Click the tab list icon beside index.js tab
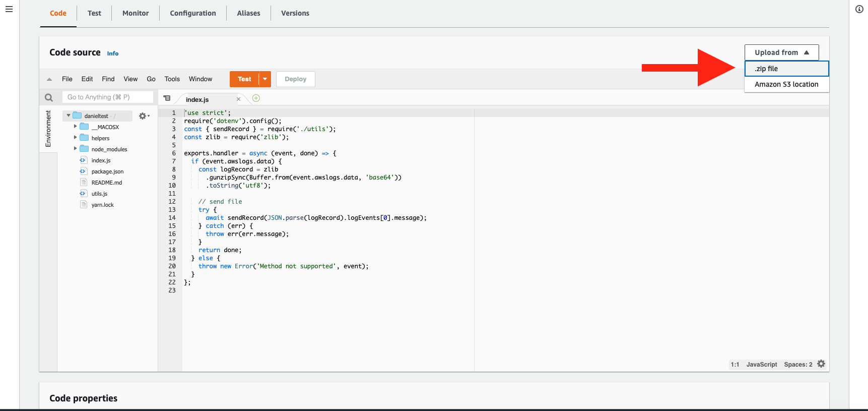 pos(167,98)
